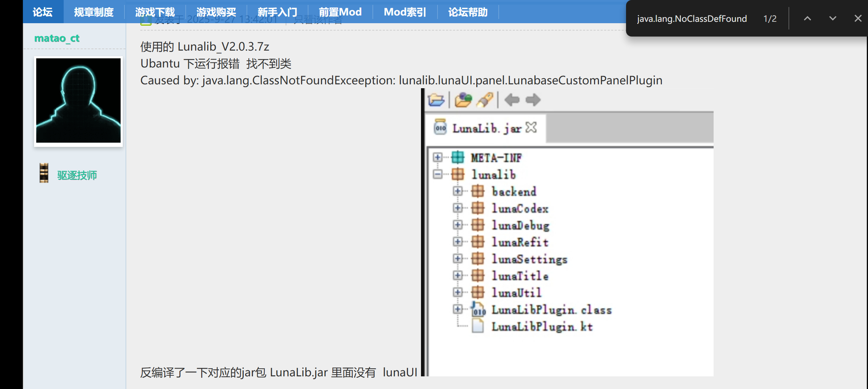Select the lunalib package node icon
Image resolution: width=868 pixels, height=389 pixels.
458,174
